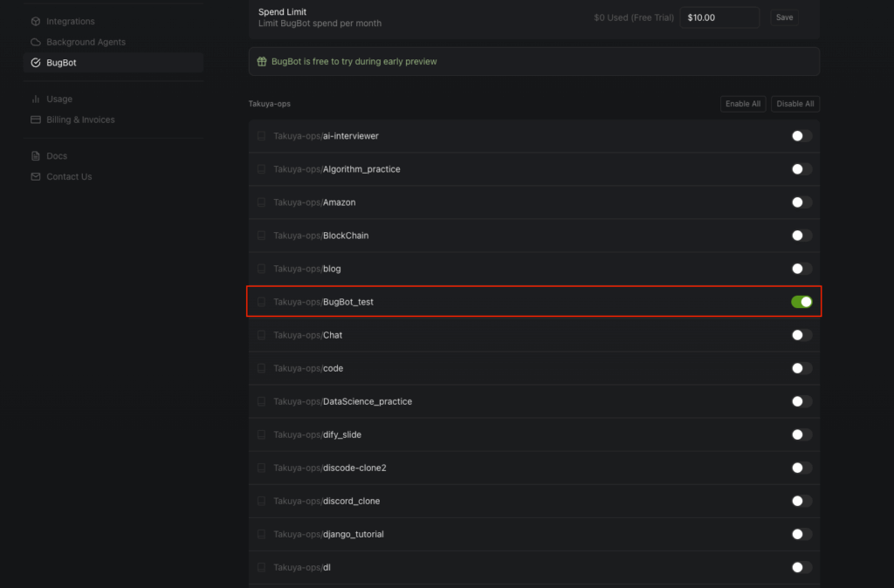894x588 pixels.
Task: Click Enable All repositories button
Action: 743,104
